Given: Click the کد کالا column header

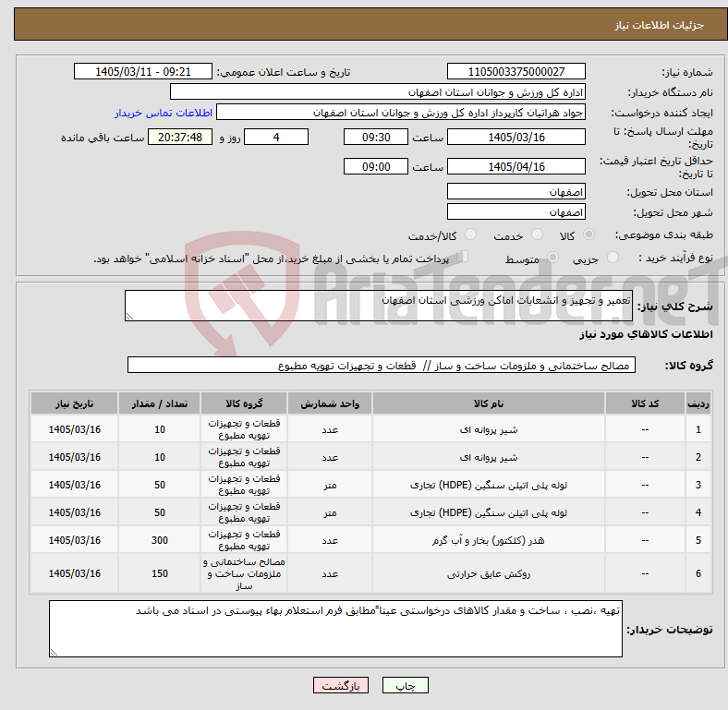Looking at the screenshot, I should pos(645,403).
